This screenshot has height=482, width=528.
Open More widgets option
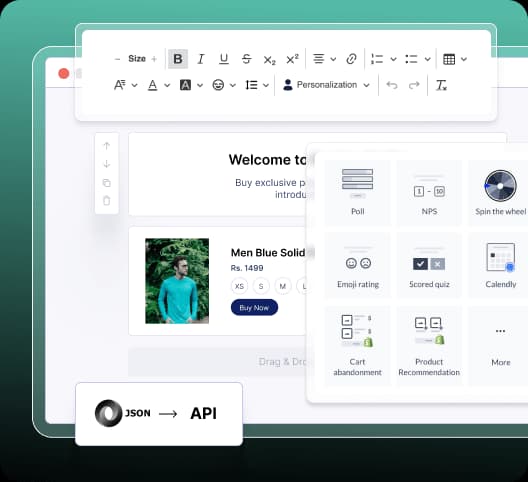point(500,346)
